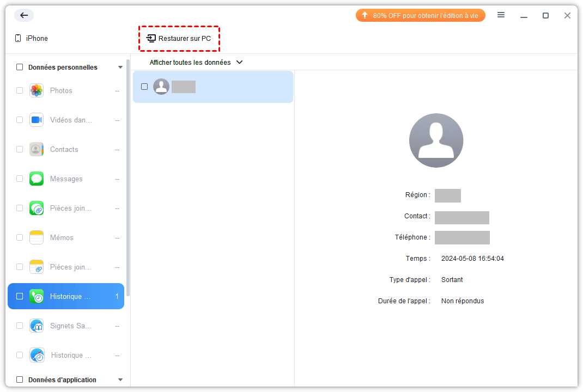Check the Données personnelles checkbox
The width and height of the screenshot is (583, 392).
click(20, 68)
